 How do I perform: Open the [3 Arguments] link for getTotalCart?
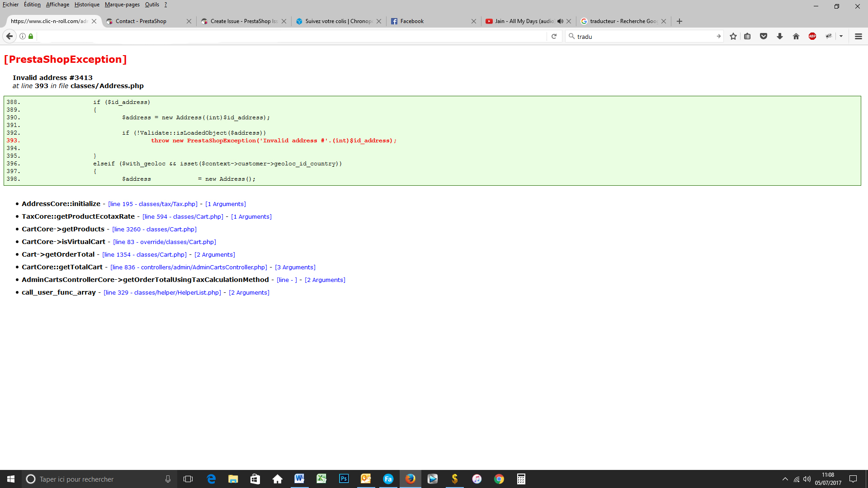295,267
